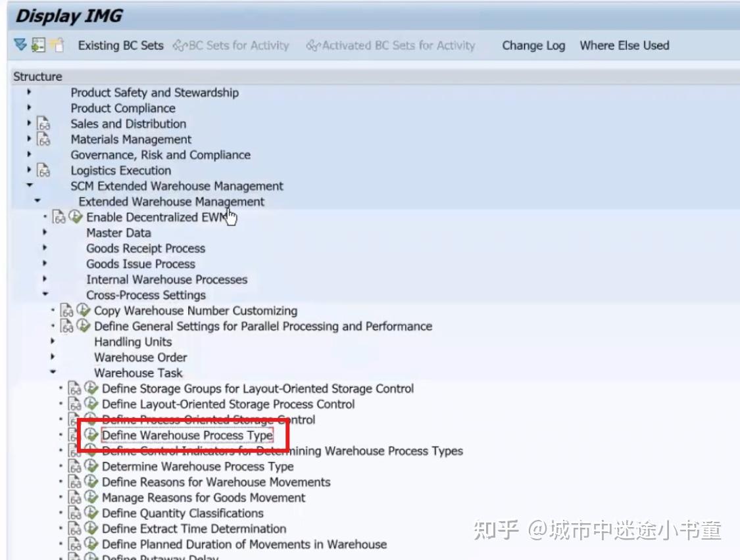This screenshot has width=740, height=560.
Task: Click the toolbar icon next to Expand All
Action: point(38,45)
